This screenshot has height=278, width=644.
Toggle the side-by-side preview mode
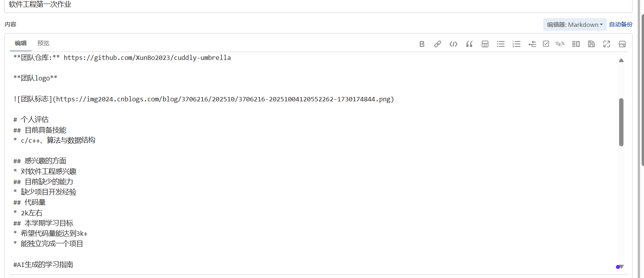576,44
